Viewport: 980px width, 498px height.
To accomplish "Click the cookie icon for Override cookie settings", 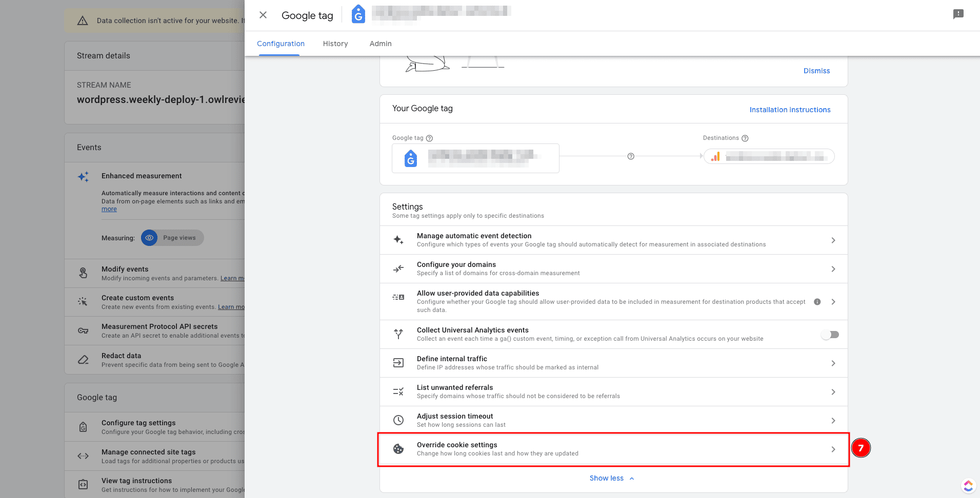I will pos(398,449).
